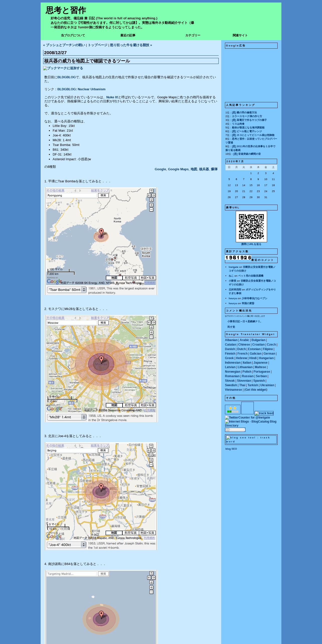Open Google Maps tag link
The image size is (322, 644).
(x=178, y=169)
